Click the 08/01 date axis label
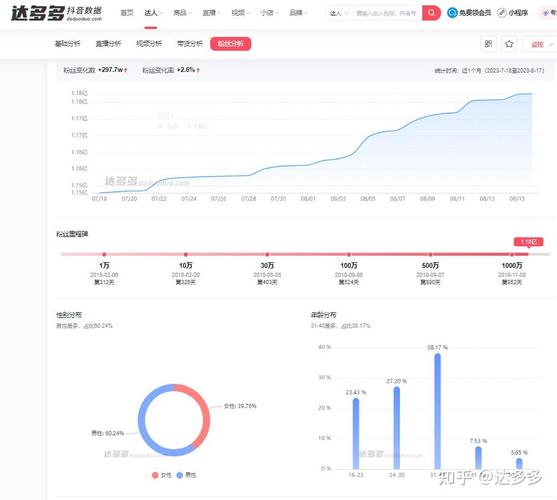The height and width of the screenshot is (500, 557). (x=308, y=199)
